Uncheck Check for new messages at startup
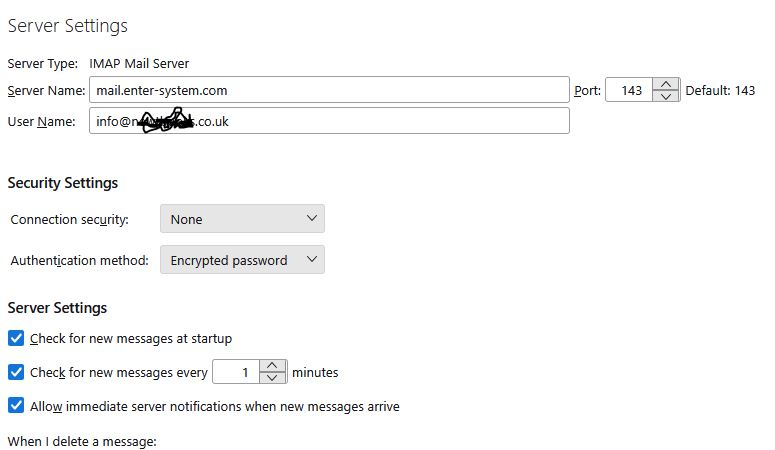Image resolution: width=775 pixels, height=450 pixels. [16, 338]
